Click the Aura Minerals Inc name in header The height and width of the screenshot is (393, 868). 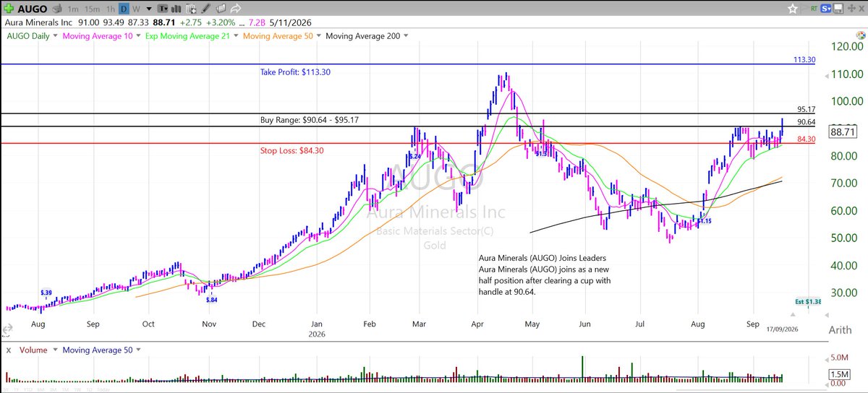pos(38,22)
